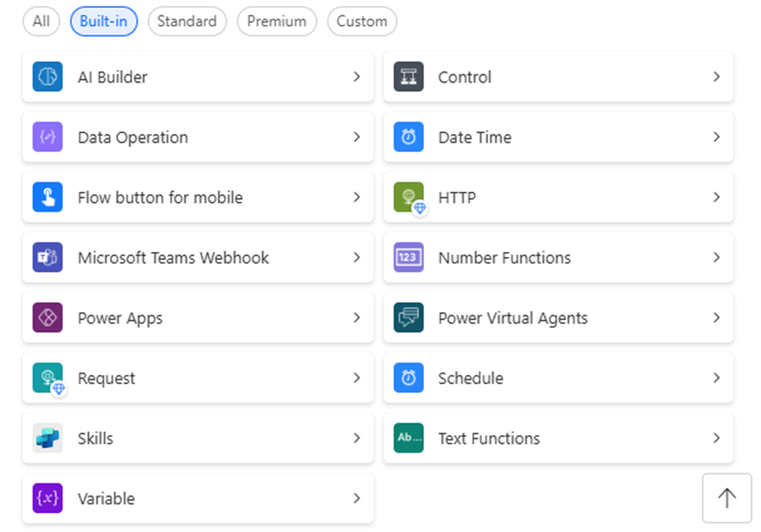Expand the Date Time chevron
The height and width of the screenshot is (532, 761).
click(716, 136)
